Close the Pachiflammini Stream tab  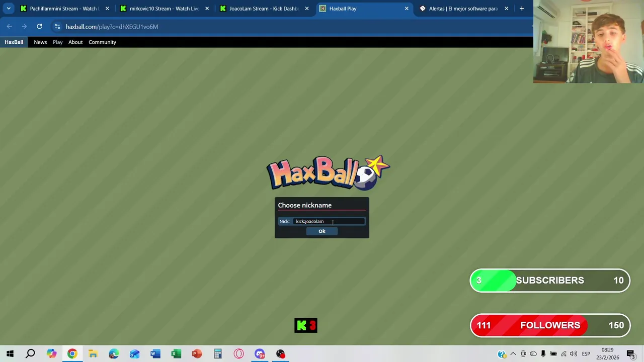107,9
